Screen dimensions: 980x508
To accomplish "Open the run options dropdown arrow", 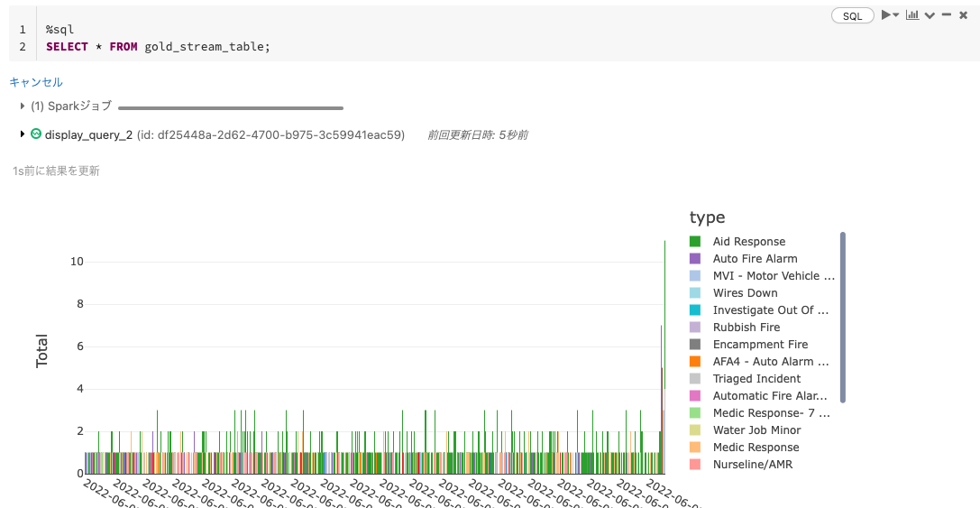I will coord(895,15).
